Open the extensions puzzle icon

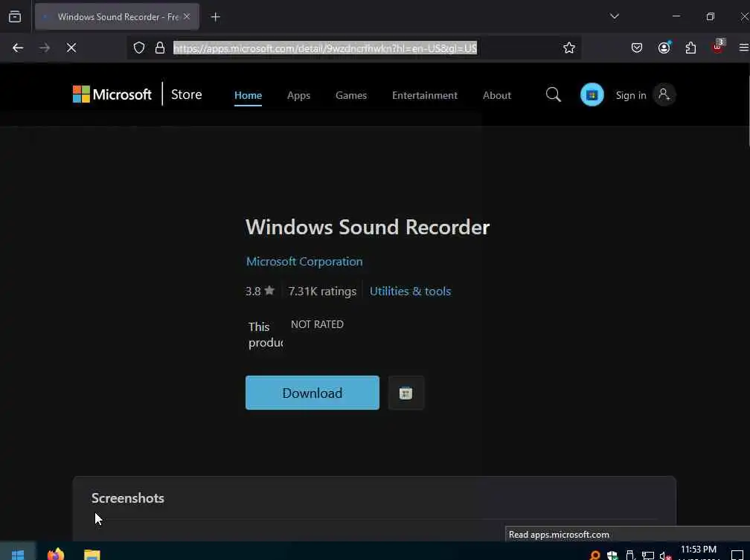coord(690,48)
